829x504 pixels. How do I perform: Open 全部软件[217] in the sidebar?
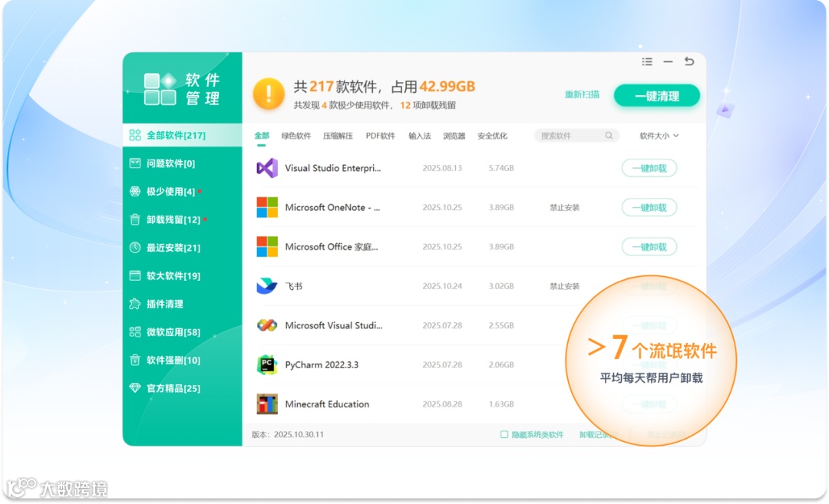183,135
